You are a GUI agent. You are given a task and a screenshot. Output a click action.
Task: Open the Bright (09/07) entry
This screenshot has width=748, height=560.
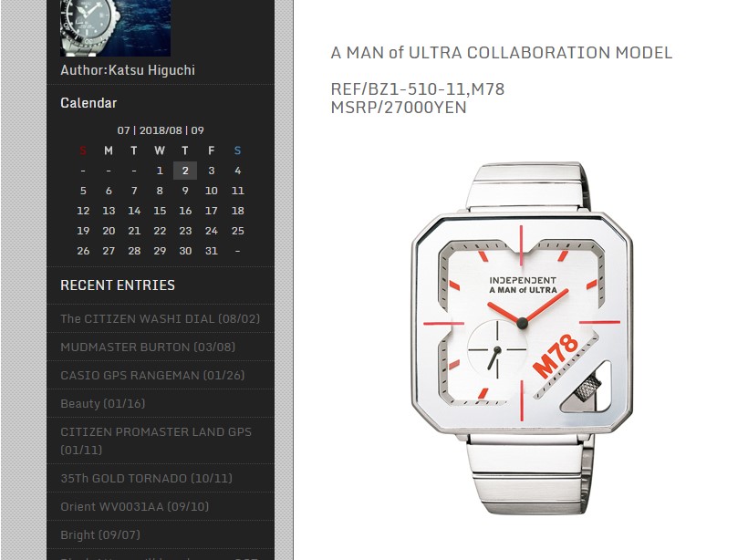click(x=100, y=534)
